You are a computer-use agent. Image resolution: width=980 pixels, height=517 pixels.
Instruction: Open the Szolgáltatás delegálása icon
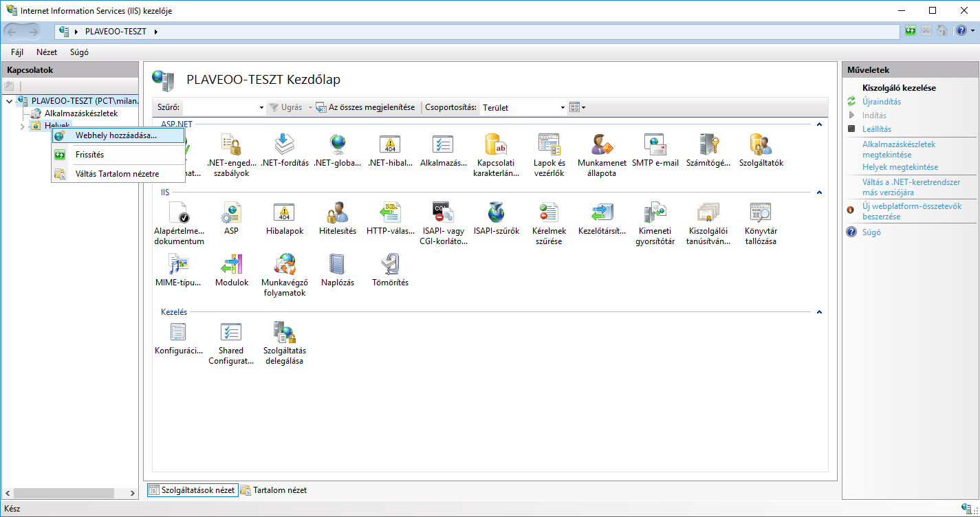(284, 333)
